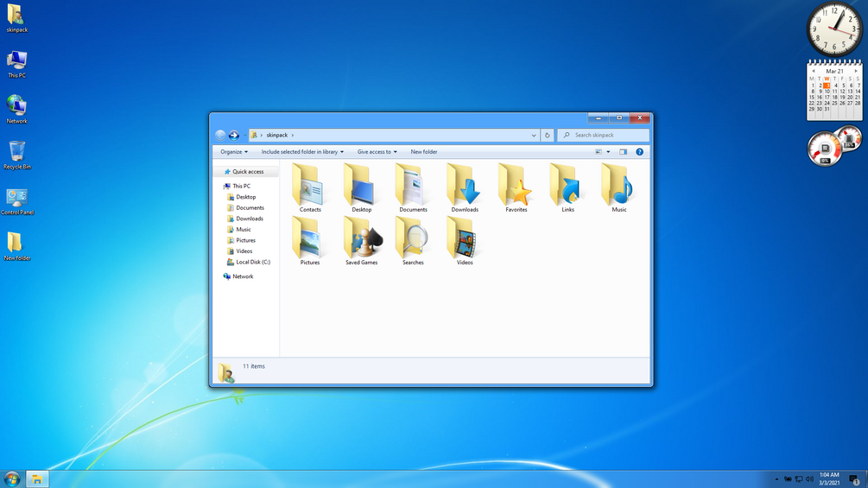Open the Give access to menu

[x=377, y=152]
